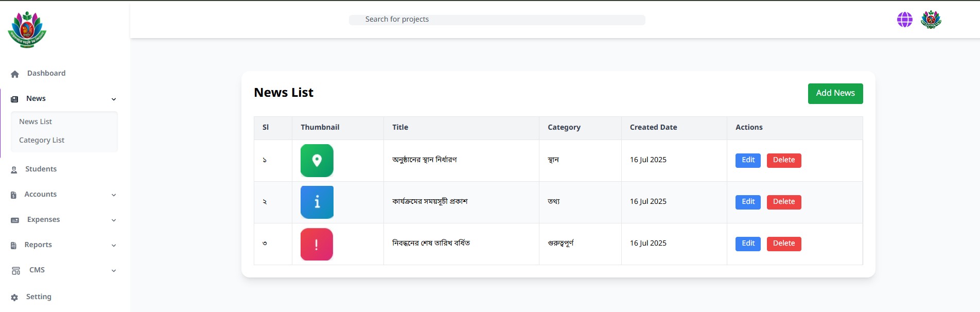Expand the Accounts menu

(x=114, y=195)
